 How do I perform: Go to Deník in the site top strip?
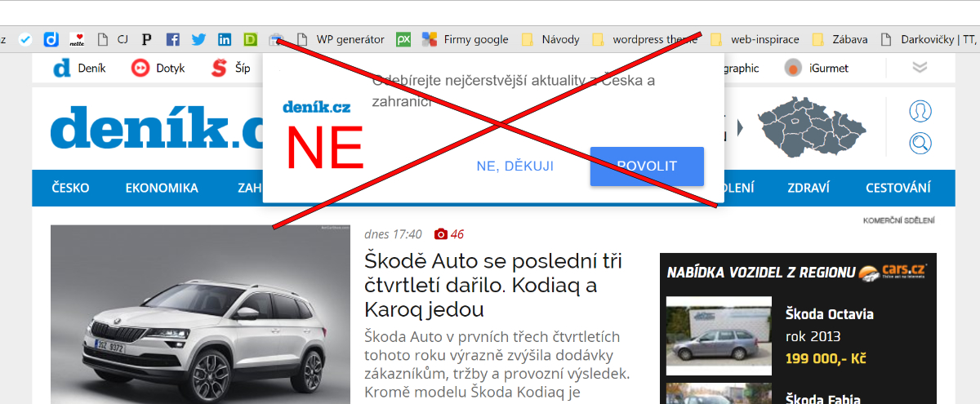[79, 69]
